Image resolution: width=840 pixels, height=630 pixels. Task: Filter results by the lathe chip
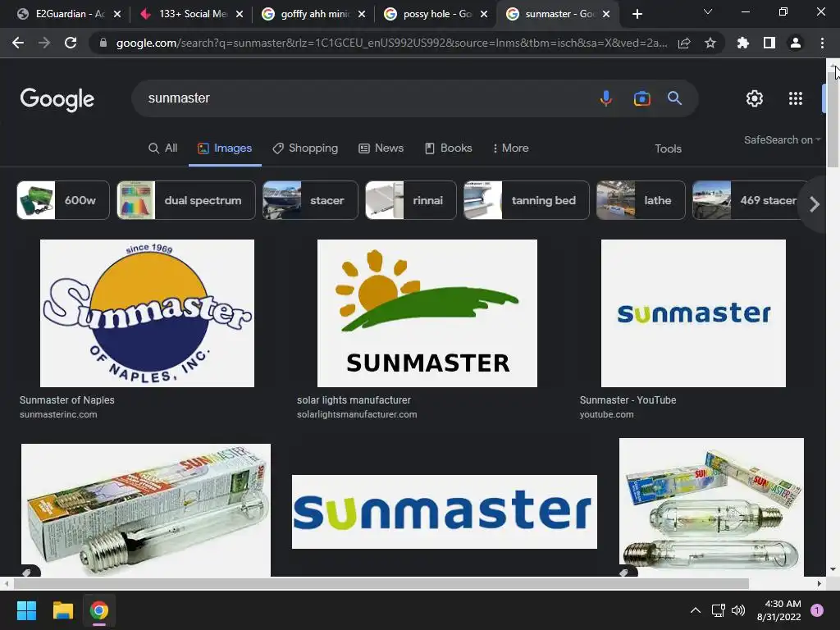point(641,200)
